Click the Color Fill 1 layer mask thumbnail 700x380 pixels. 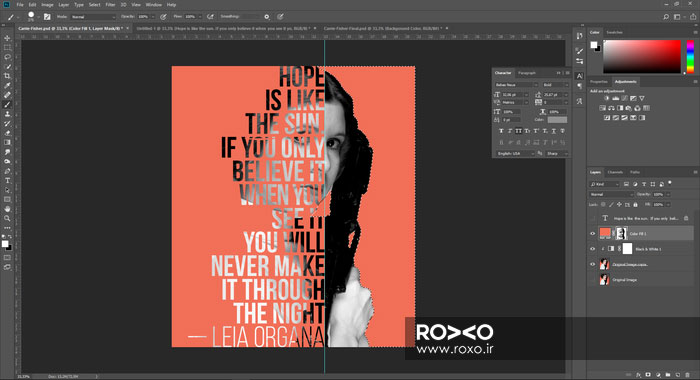click(x=621, y=233)
